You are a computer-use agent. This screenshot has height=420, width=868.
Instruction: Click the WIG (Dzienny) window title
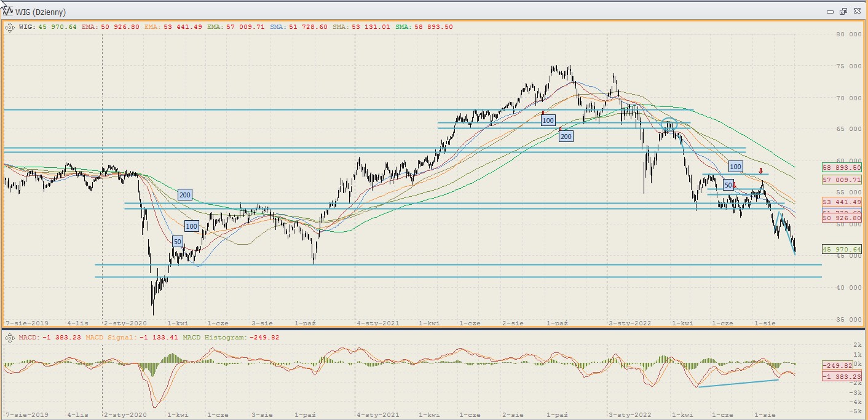pos(42,12)
